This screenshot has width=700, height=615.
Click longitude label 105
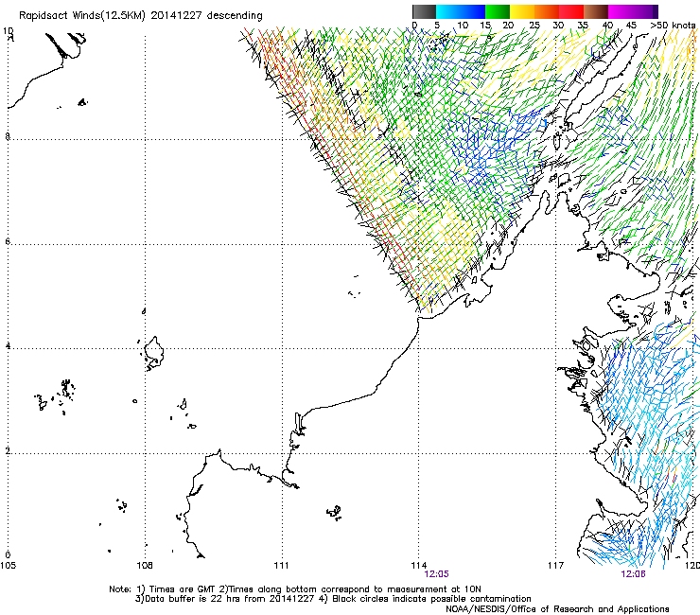pyautogui.click(x=8, y=566)
